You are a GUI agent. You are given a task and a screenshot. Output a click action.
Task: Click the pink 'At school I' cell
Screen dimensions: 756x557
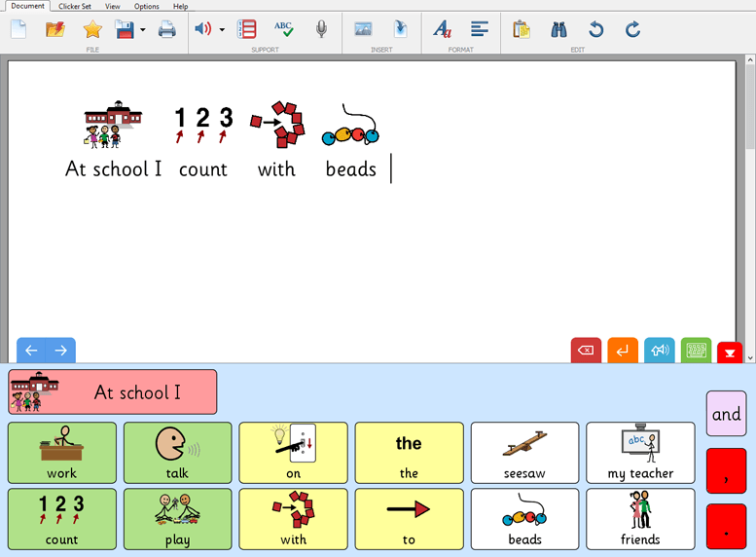click(x=113, y=392)
